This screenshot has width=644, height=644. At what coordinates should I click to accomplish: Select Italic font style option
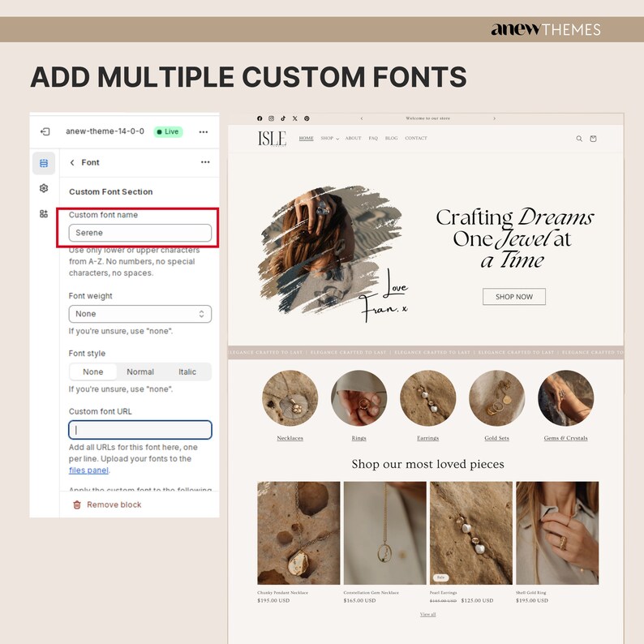(x=187, y=372)
